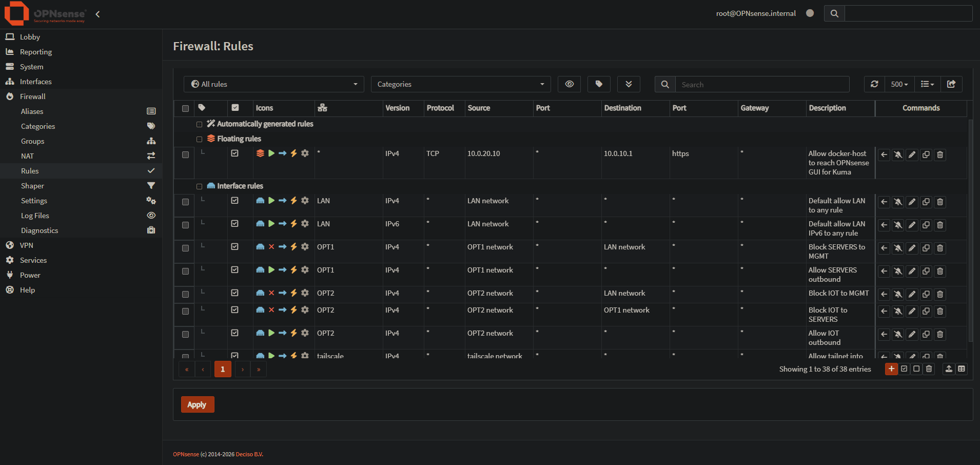Click the tag icon next to Categories menu

151,126
